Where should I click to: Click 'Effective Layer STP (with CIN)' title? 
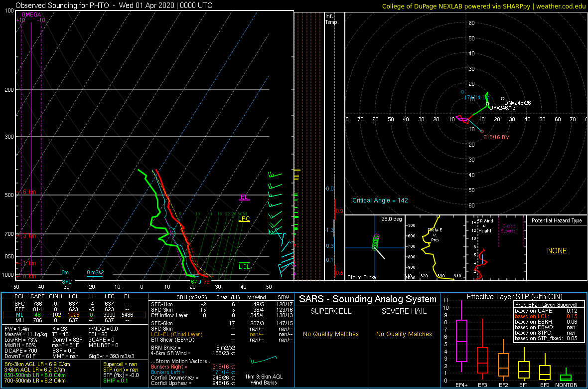[x=514, y=297]
